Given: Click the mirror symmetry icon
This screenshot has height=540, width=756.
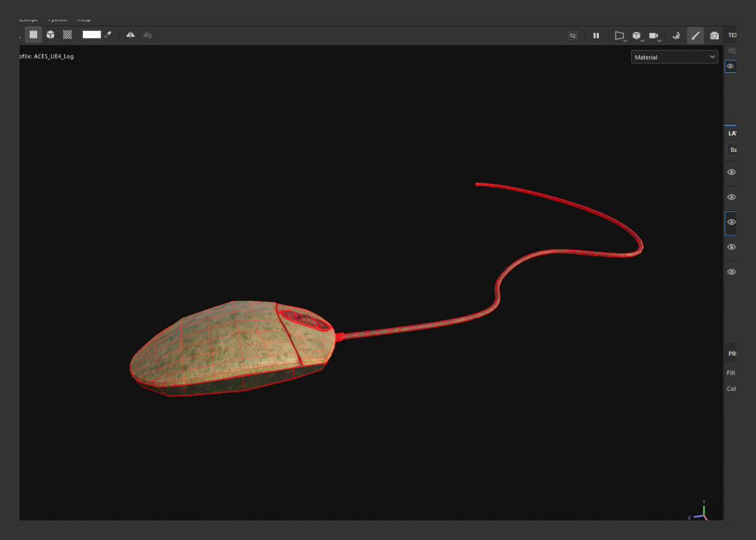Looking at the screenshot, I should 130,34.
